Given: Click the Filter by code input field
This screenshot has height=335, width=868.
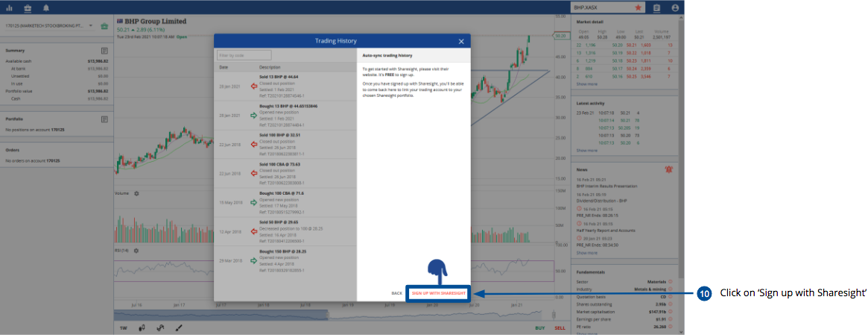Looking at the screenshot, I should [x=244, y=55].
